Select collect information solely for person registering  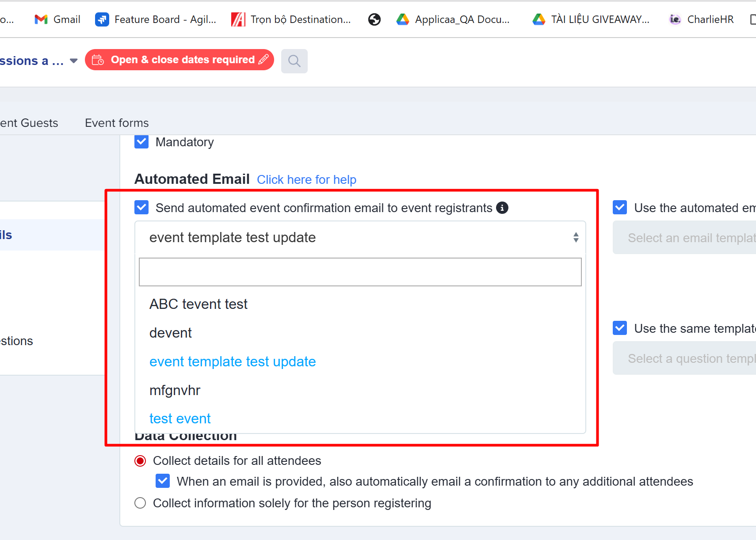[140, 502]
